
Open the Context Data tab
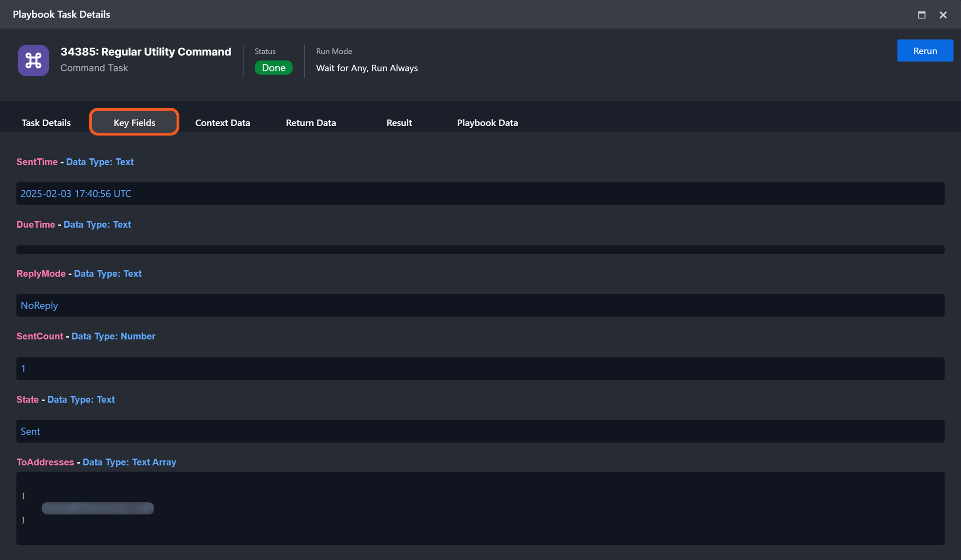pyautogui.click(x=223, y=123)
